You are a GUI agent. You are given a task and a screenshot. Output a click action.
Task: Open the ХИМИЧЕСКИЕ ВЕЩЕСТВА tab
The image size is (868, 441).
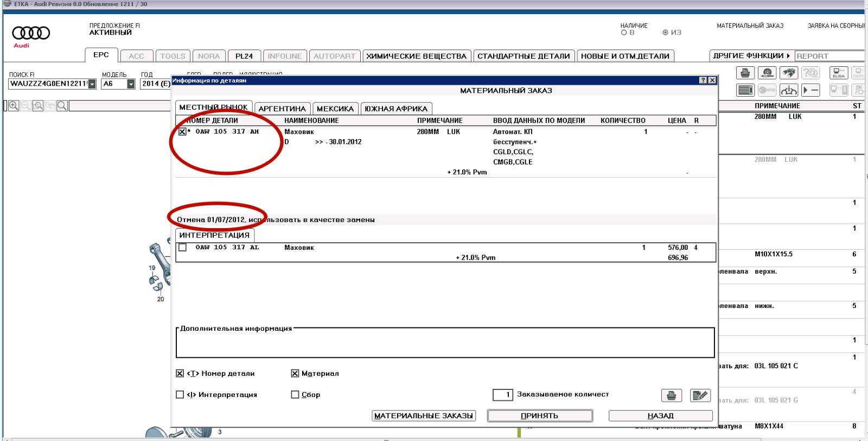coord(416,56)
